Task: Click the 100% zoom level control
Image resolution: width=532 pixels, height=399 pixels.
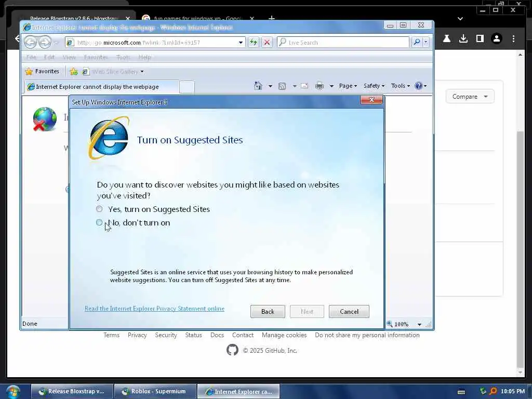Action: (x=398, y=324)
